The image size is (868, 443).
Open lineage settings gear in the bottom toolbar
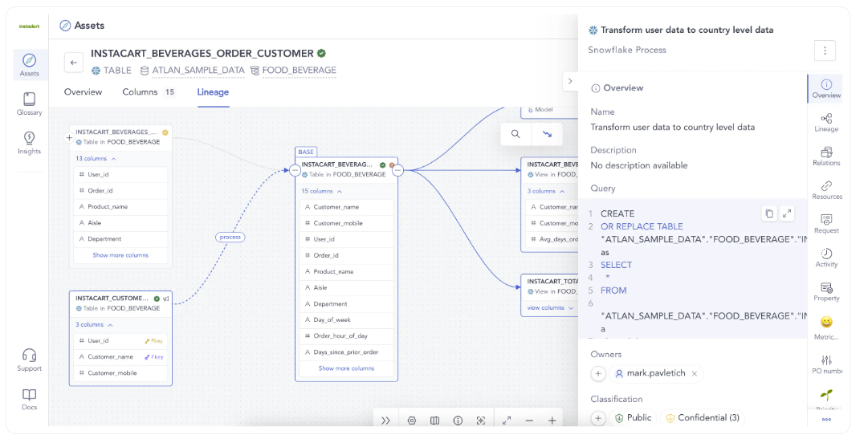click(411, 421)
